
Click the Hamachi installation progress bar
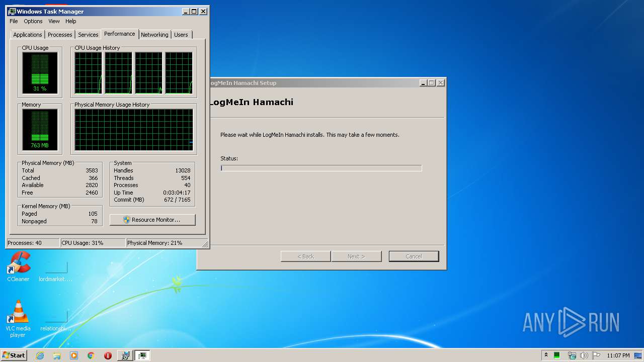point(321,168)
